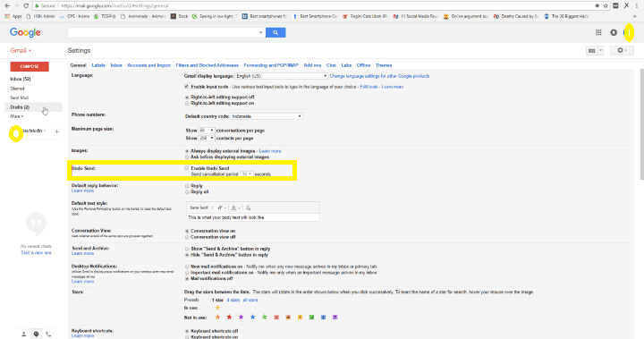Open contacts per page dropdown
Screen dimensions: 644x339
[207, 138]
